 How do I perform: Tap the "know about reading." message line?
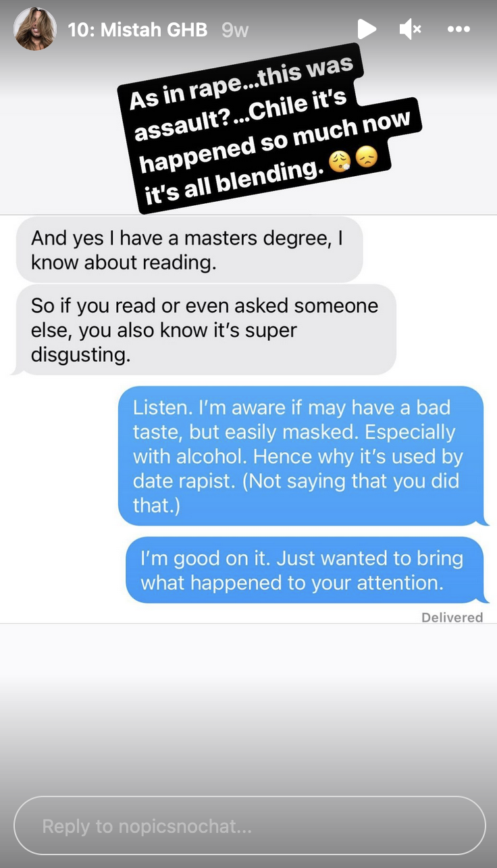124,262
